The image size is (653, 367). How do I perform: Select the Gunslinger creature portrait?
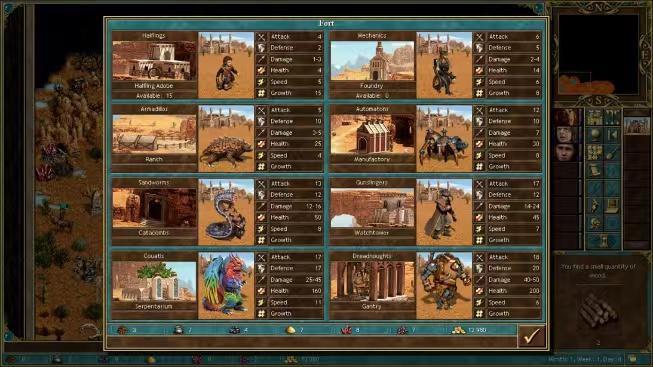tap(444, 212)
